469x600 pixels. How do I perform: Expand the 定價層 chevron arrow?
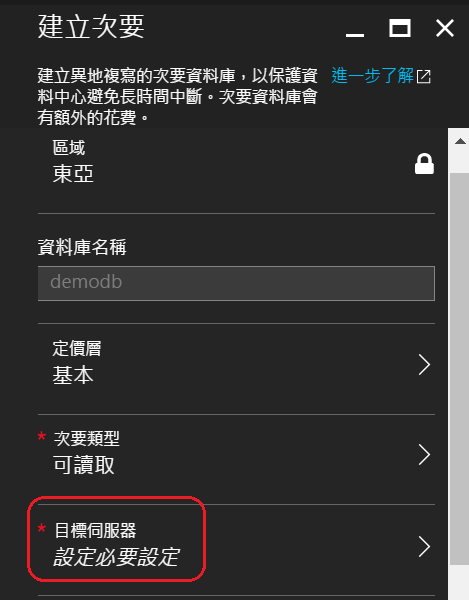(x=424, y=365)
